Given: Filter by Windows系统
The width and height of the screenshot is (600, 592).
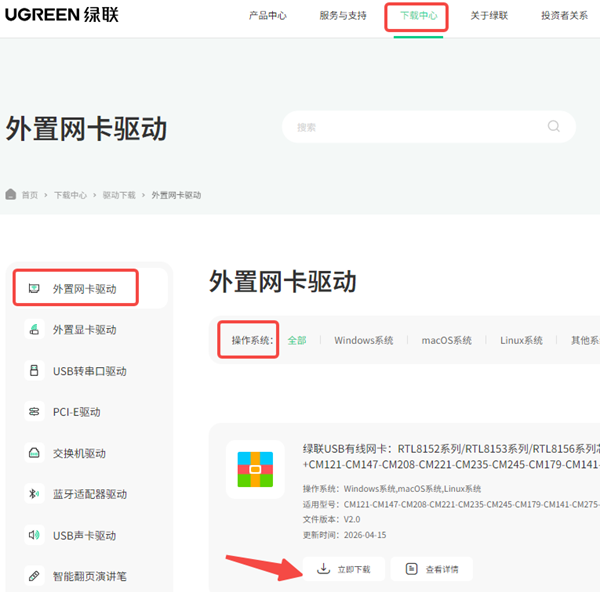Looking at the screenshot, I should 364,340.
